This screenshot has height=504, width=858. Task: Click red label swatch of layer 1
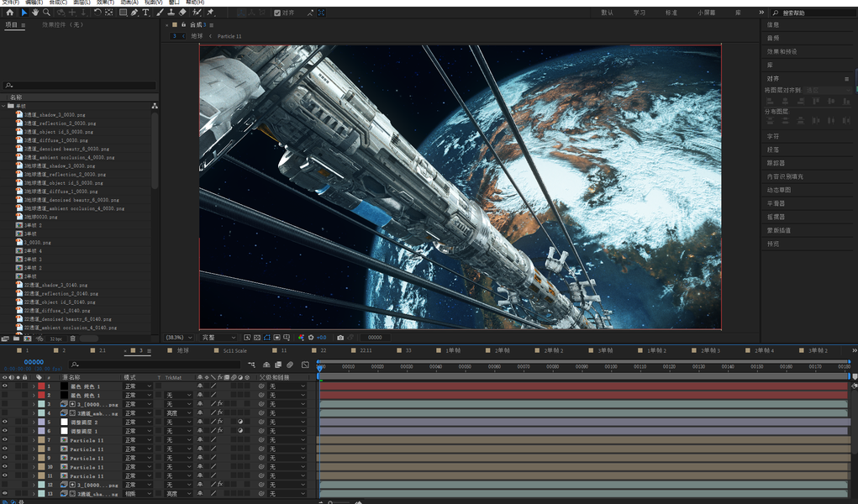(x=41, y=386)
